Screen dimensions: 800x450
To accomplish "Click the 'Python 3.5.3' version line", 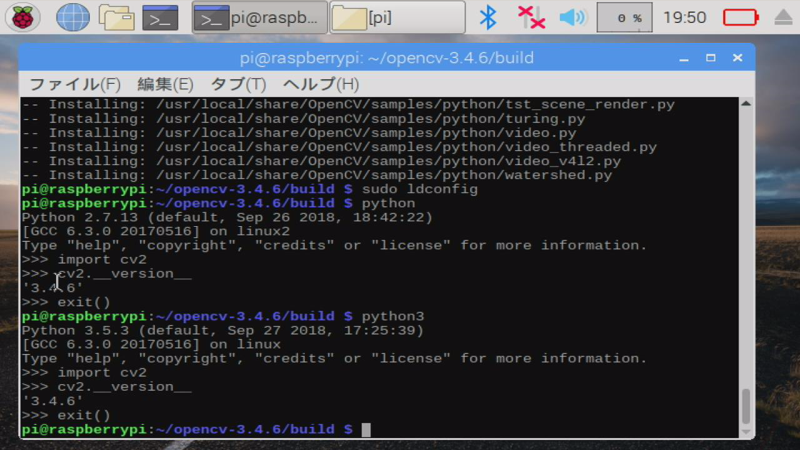I will click(222, 331).
